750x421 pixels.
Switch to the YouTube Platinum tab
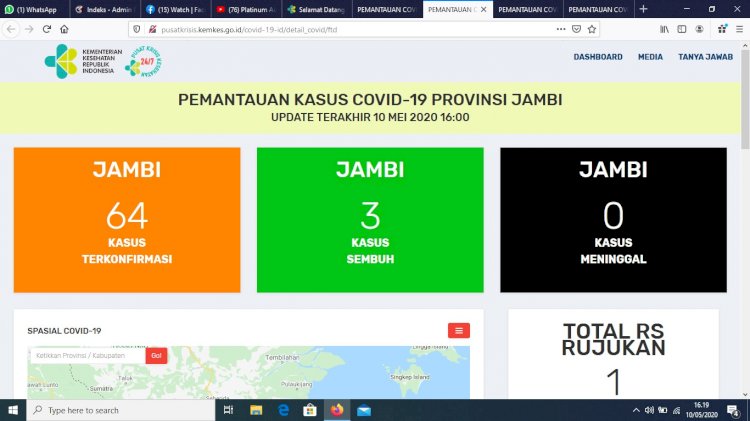[x=245, y=9]
